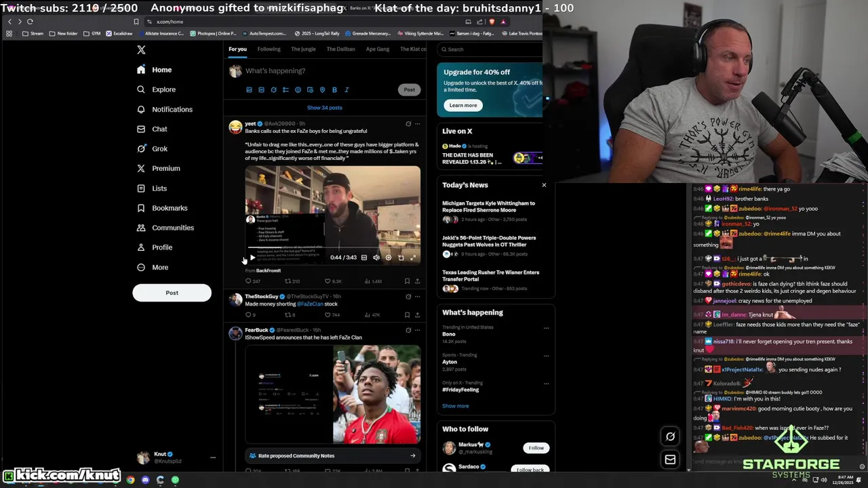Toggle captions on the video
Image resolution: width=868 pixels, height=488 pixels.
point(364,258)
